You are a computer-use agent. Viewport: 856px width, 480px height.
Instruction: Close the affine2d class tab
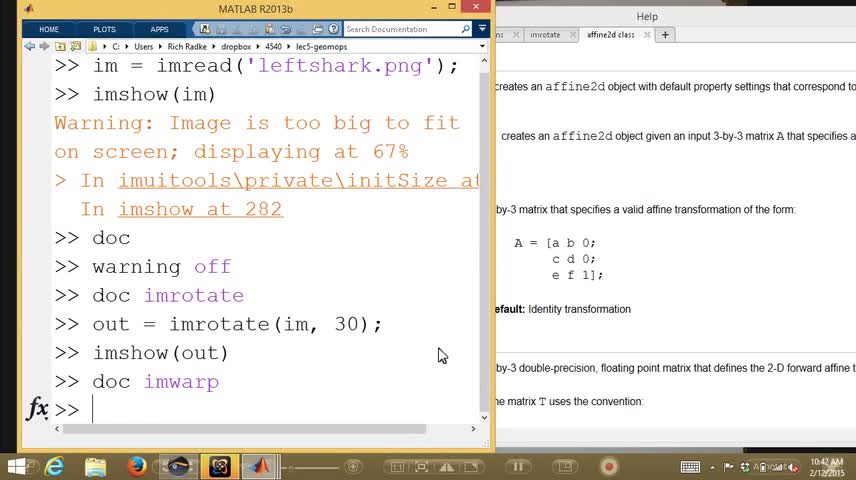[647, 34]
